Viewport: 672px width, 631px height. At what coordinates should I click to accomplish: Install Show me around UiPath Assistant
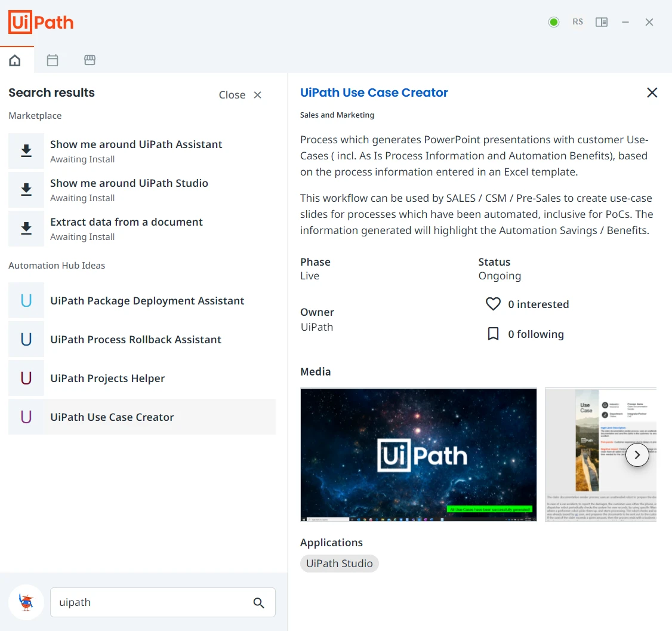point(26,150)
